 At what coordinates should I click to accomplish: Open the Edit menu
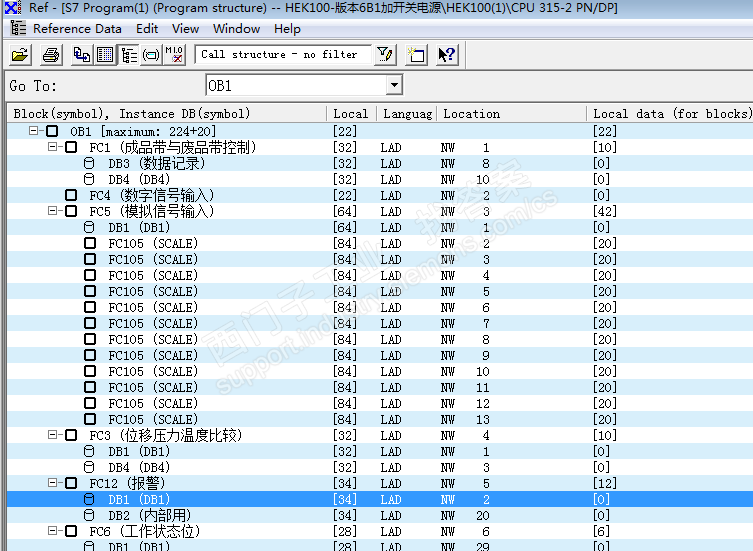click(147, 29)
